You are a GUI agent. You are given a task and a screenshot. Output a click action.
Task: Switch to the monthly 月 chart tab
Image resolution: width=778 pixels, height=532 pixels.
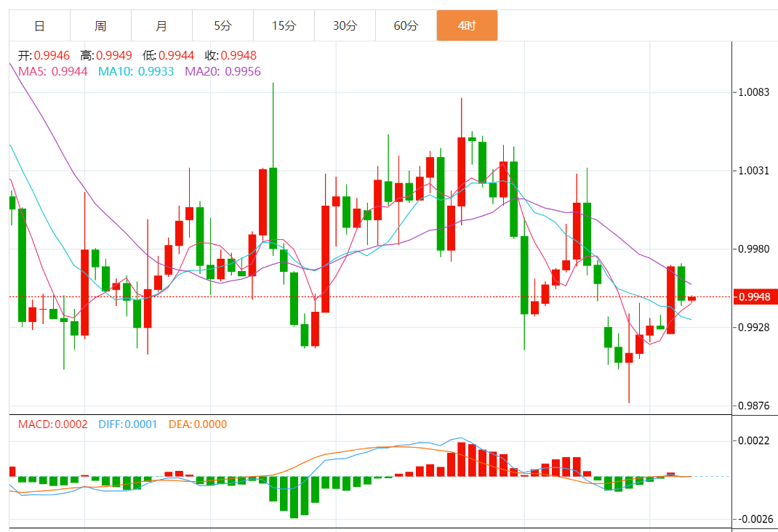(x=161, y=25)
